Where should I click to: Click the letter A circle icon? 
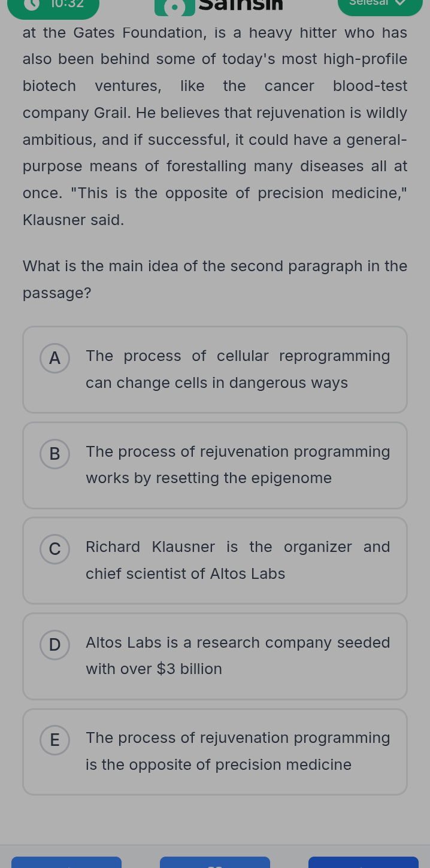tap(54, 358)
